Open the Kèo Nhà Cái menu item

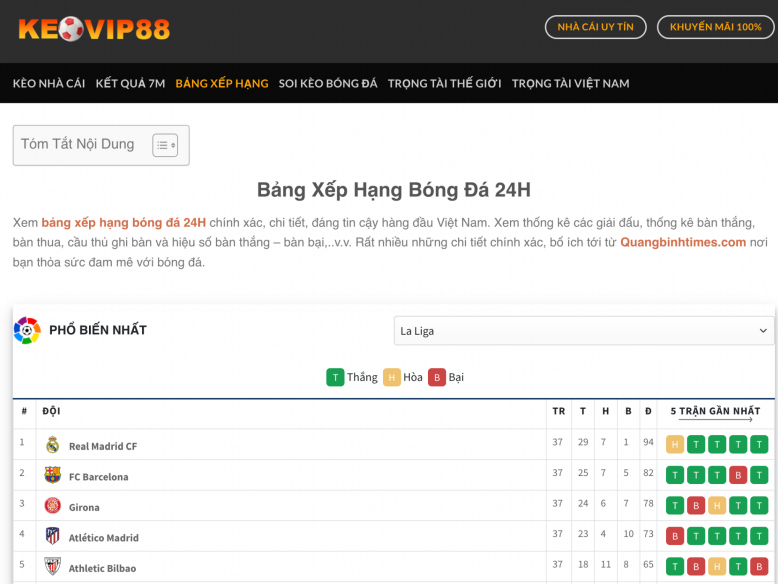[x=49, y=83]
